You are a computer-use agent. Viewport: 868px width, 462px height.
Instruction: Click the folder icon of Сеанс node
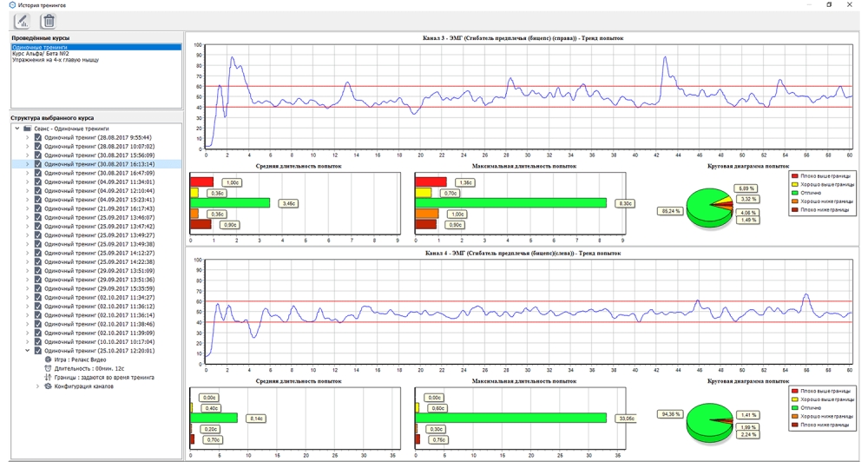[28, 129]
